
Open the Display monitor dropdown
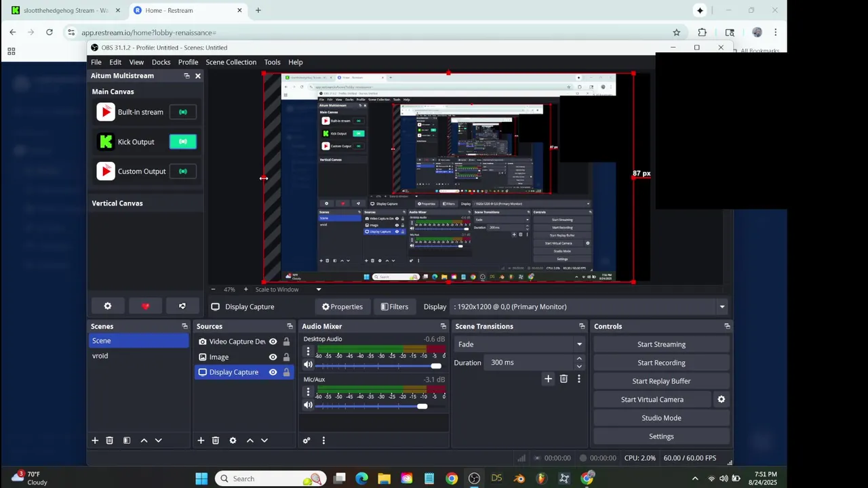click(589, 307)
